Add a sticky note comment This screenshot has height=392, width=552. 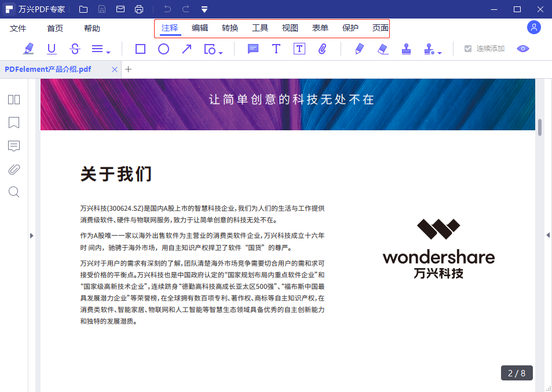point(253,49)
